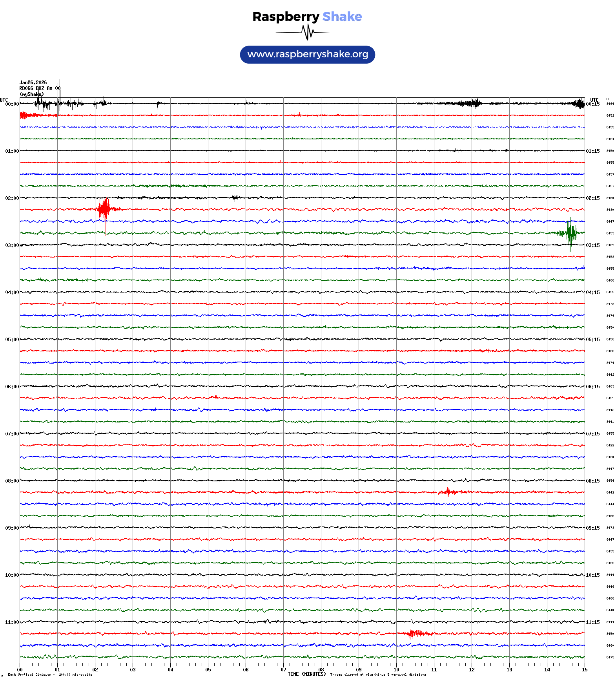This screenshot has height=680, width=616.
Task: Click the TIME (MINUTES) axis title
Action: coord(306,674)
